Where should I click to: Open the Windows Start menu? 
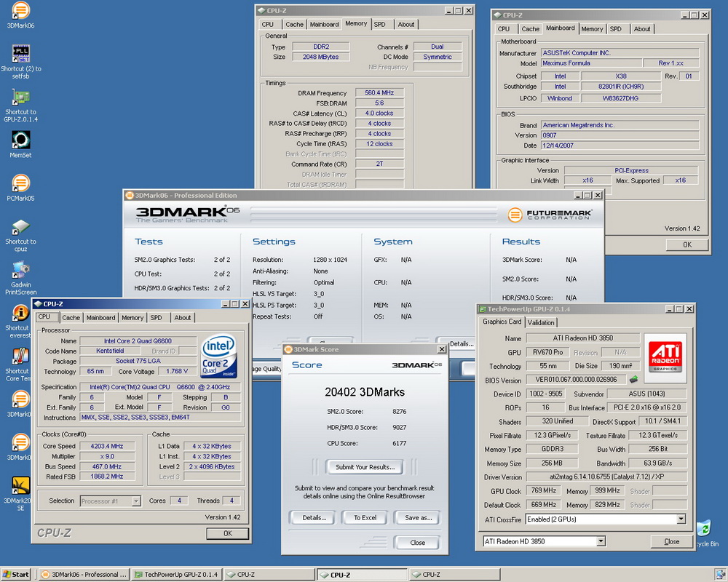[16, 575]
